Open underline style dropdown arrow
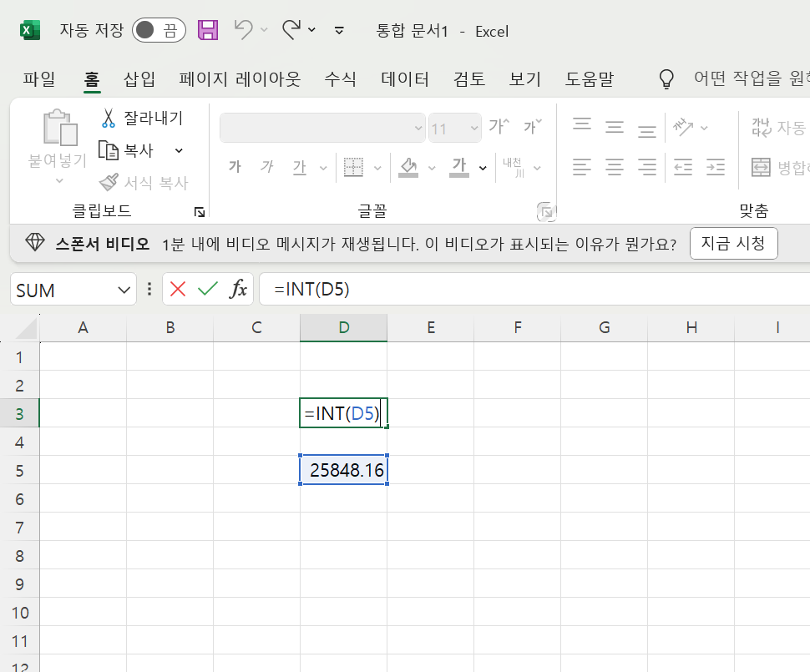The image size is (810, 672). click(x=323, y=168)
